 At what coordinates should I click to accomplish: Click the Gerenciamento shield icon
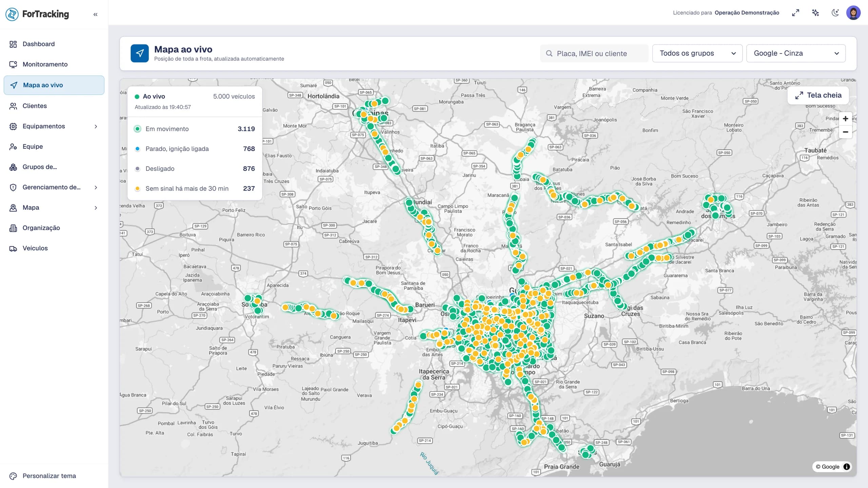coord(13,187)
